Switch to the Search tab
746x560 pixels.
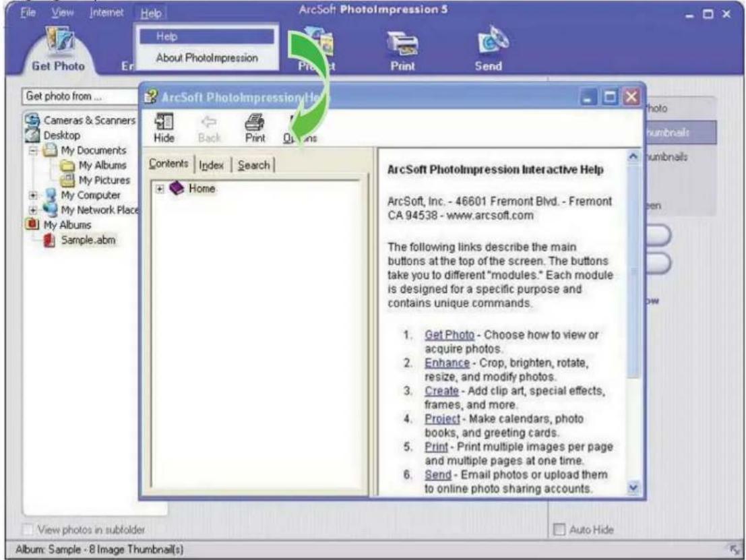[254, 165]
